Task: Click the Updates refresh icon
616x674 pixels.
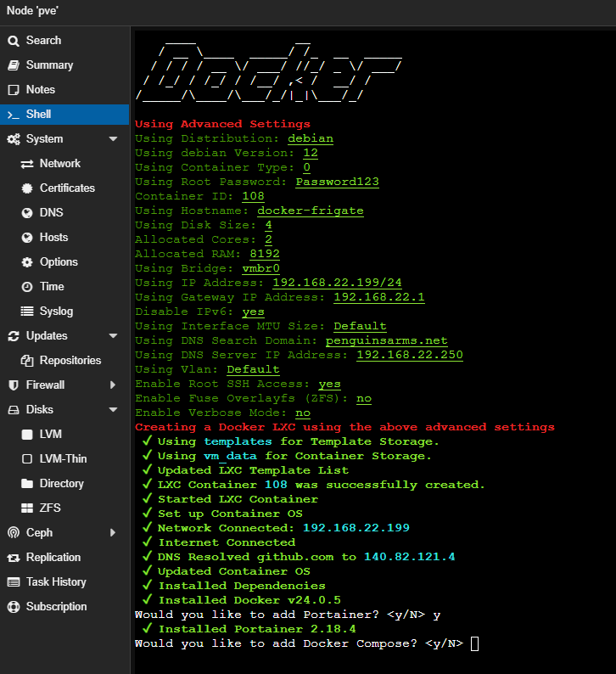Action: (x=14, y=336)
